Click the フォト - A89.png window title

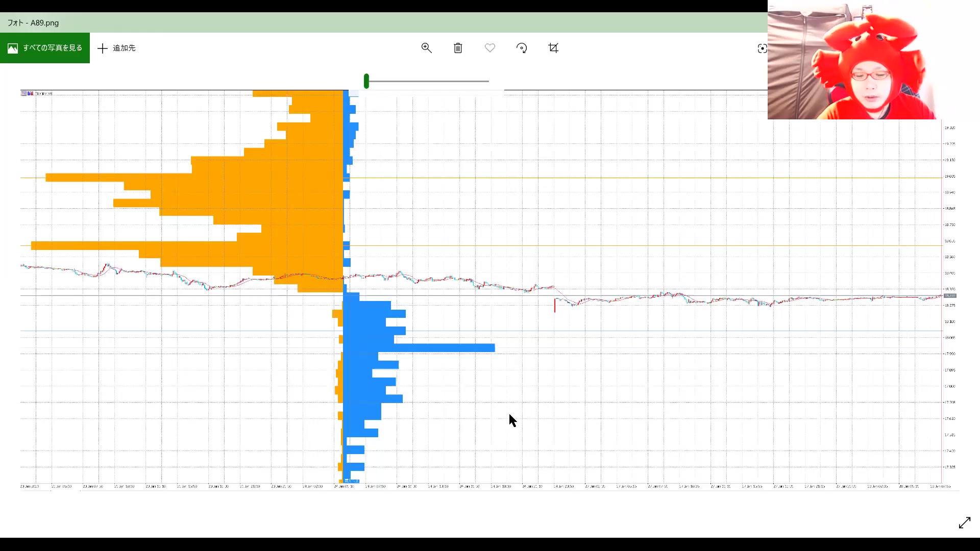click(33, 23)
